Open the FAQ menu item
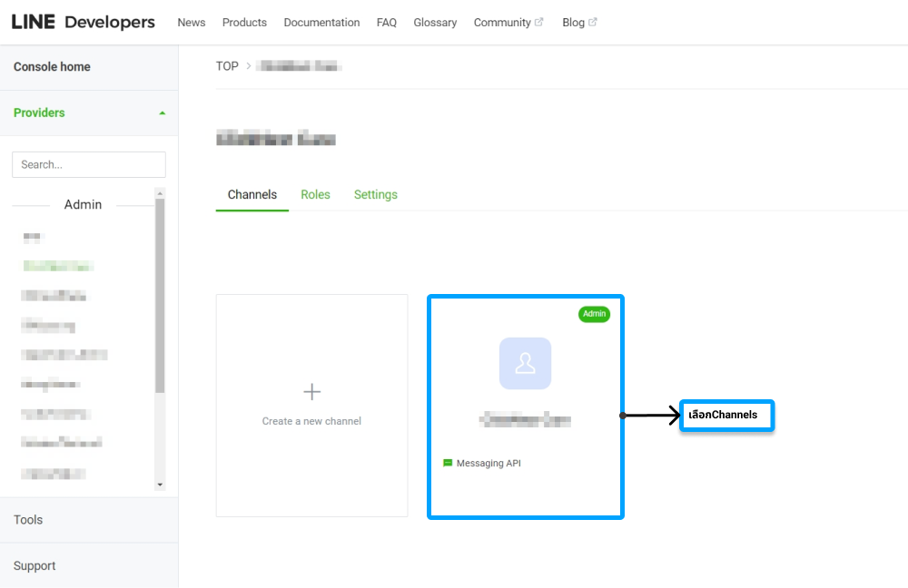908x588 pixels. [x=386, y=22]
